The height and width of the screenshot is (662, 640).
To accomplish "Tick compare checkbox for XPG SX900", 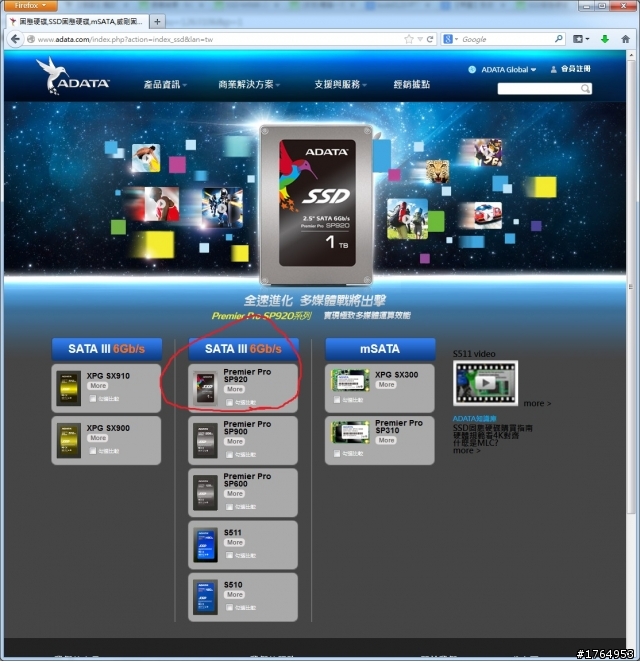I will click(92, 451).
